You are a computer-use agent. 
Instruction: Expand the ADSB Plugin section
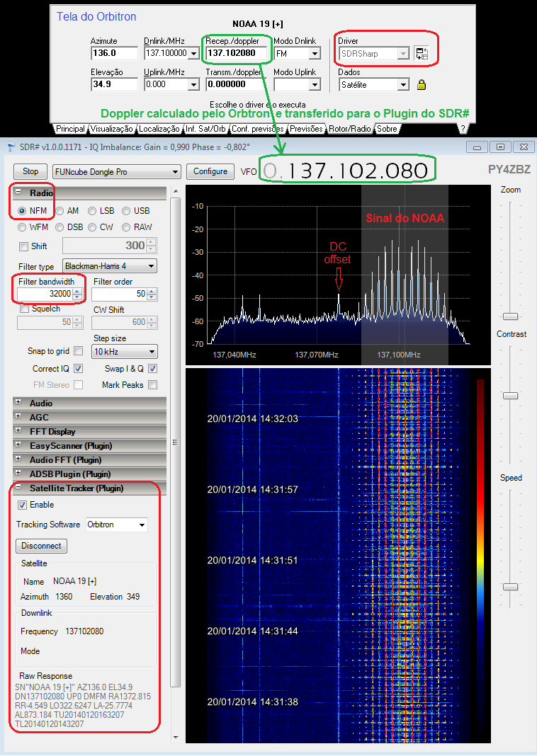coord(18,473)
